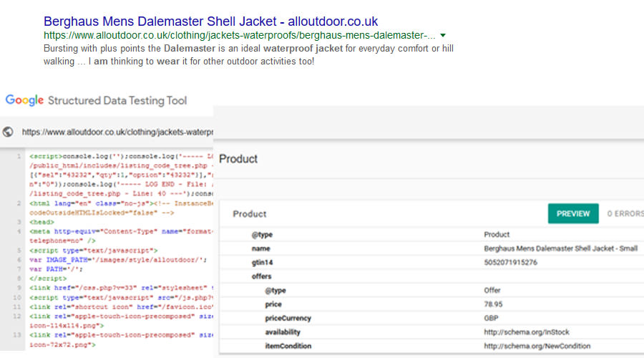Screen dimensions: 644x358
Task: Click the offers row label
Action: 261,276
